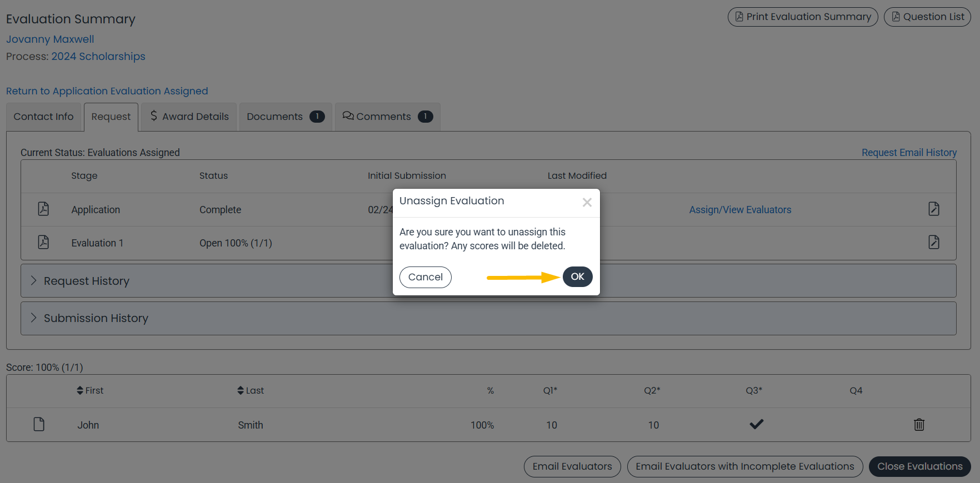Click the PDF icon in the Evaluation 1 row
Viewport: 980px width, 483px height.
[43, 242]
